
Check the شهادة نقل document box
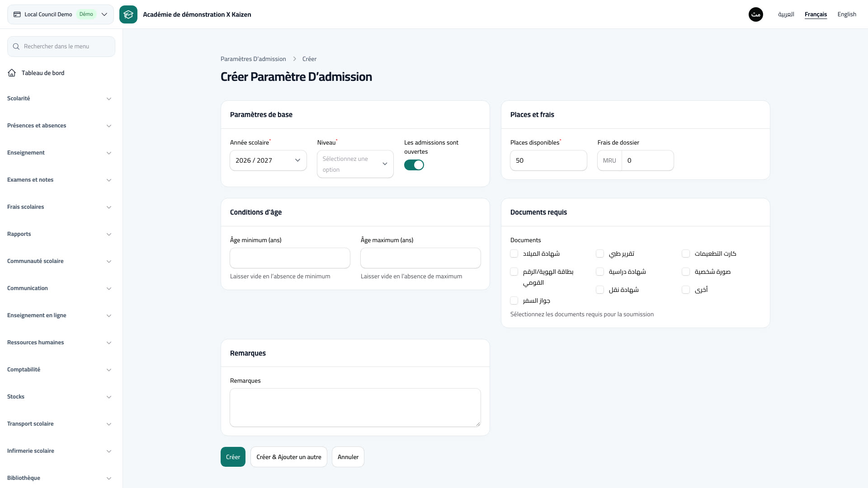point(600,290)
